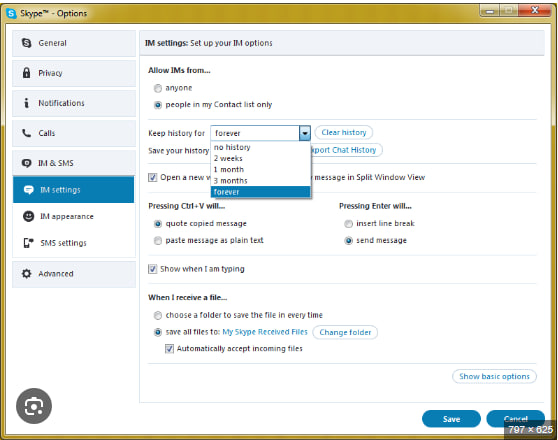Click the Privacy padlock icon
This screenshot has width=558, height=440.
pos(26,73)
